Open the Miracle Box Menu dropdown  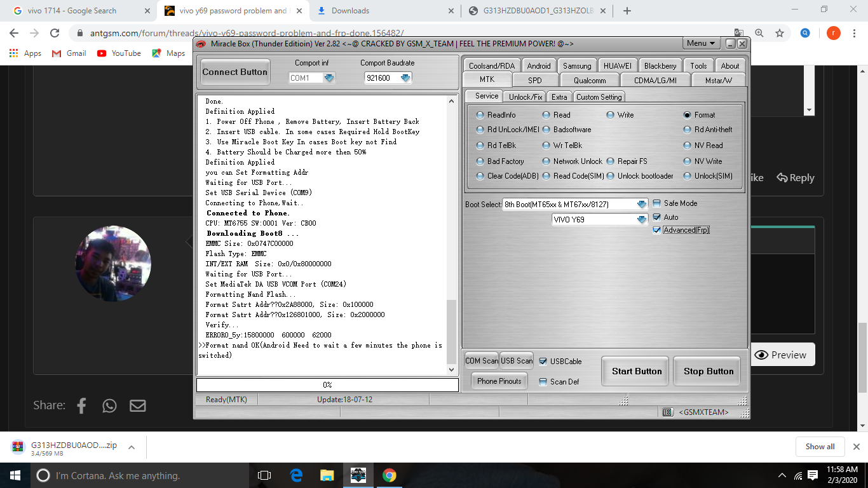702,43
